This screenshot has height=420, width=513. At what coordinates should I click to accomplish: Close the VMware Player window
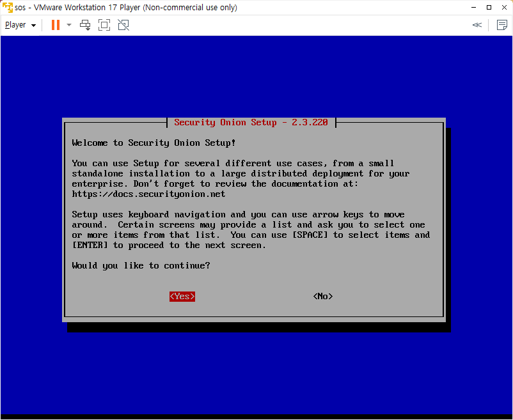(x=504, y=7)
